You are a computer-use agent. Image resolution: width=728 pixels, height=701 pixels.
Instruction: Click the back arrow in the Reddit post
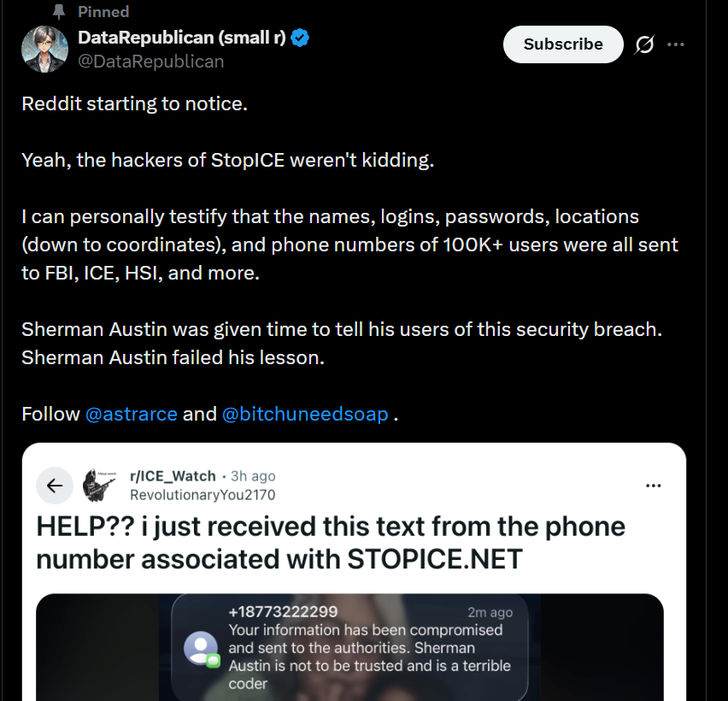(x=55, y=486)
